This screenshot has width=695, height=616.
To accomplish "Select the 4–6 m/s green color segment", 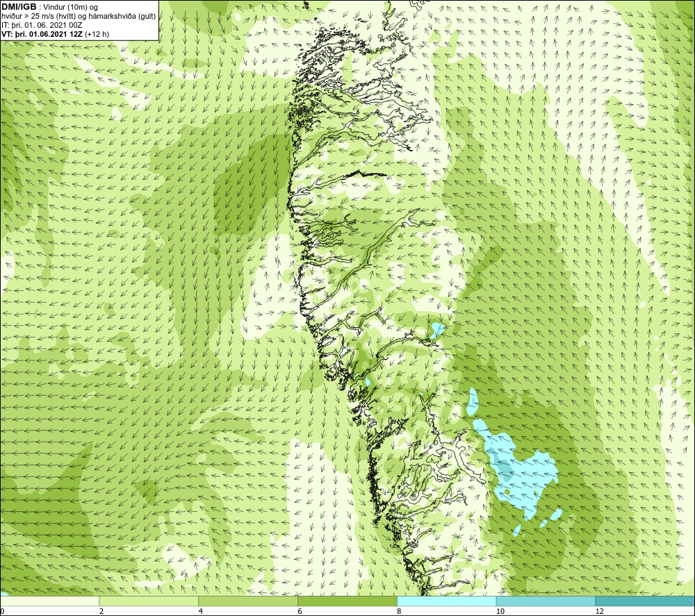I will click(248, 601).
